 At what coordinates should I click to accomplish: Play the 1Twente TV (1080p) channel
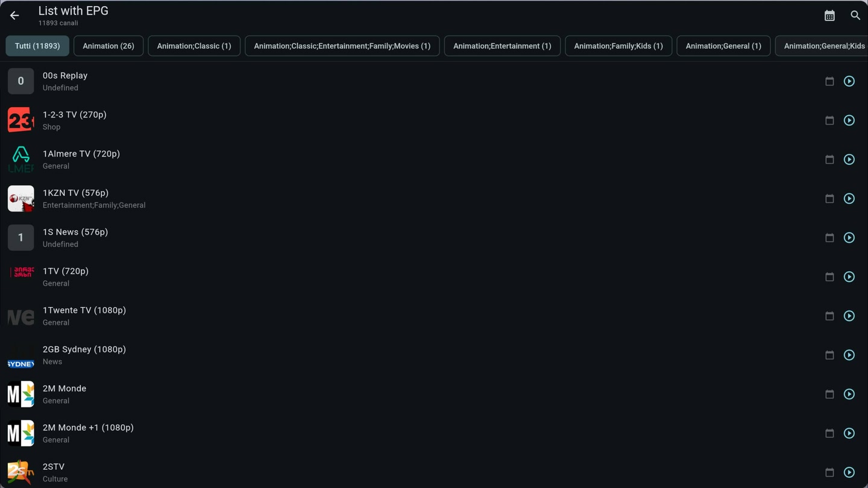click(849, 316)
